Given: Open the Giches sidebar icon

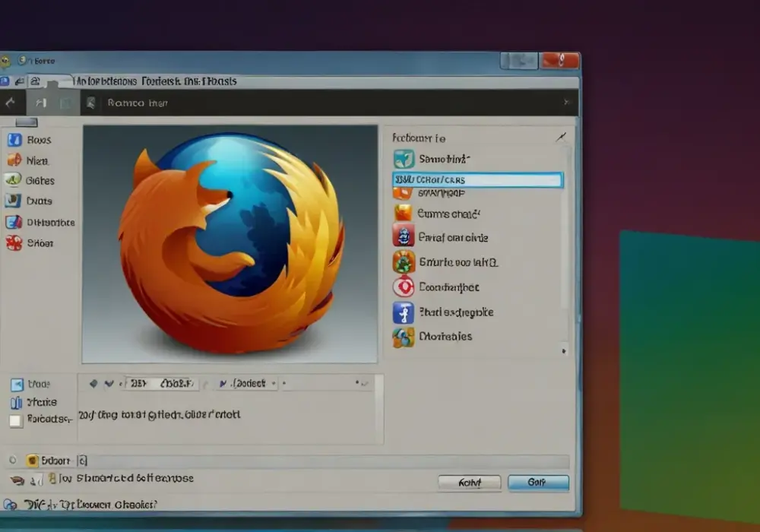Looking at the screenshot, I should click(x=13, y=180).
